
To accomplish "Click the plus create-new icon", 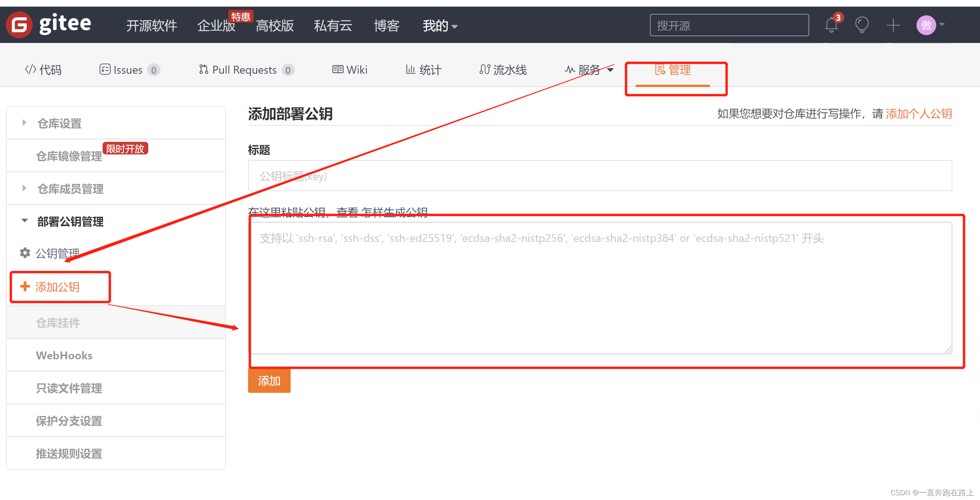I will [893, 25].
